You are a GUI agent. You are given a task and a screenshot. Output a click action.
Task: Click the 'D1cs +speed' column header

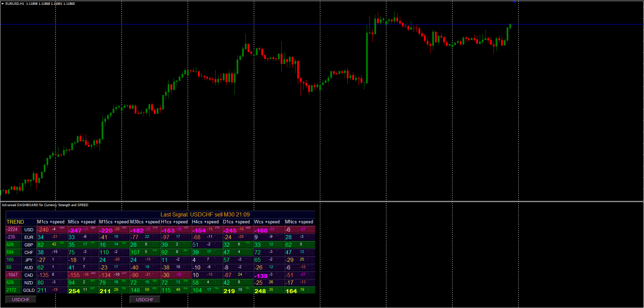pos(237,222)
